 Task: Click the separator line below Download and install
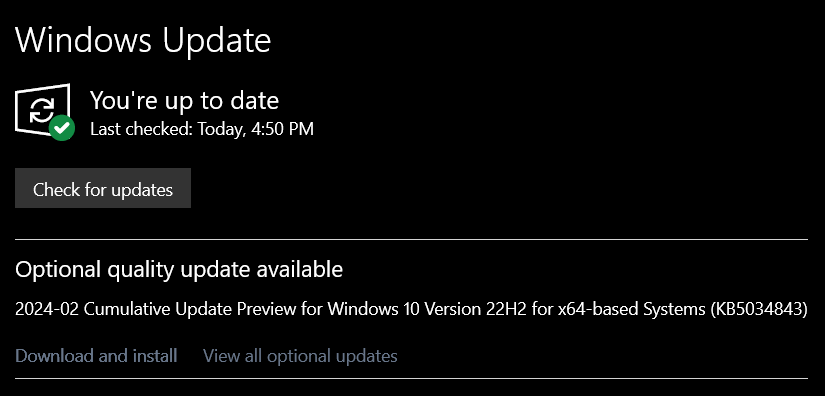click(411, 378)
